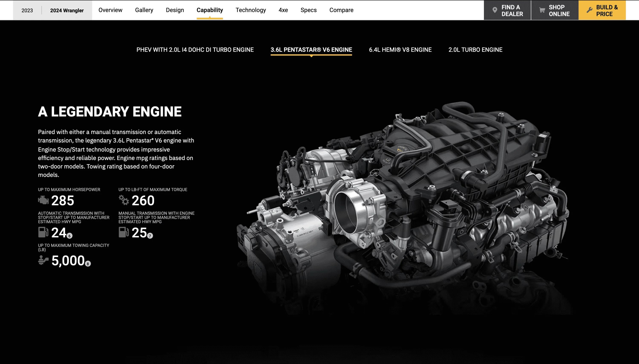Click the Shop Online button
This screenshot has width=639, height=364.
(555, 10)
